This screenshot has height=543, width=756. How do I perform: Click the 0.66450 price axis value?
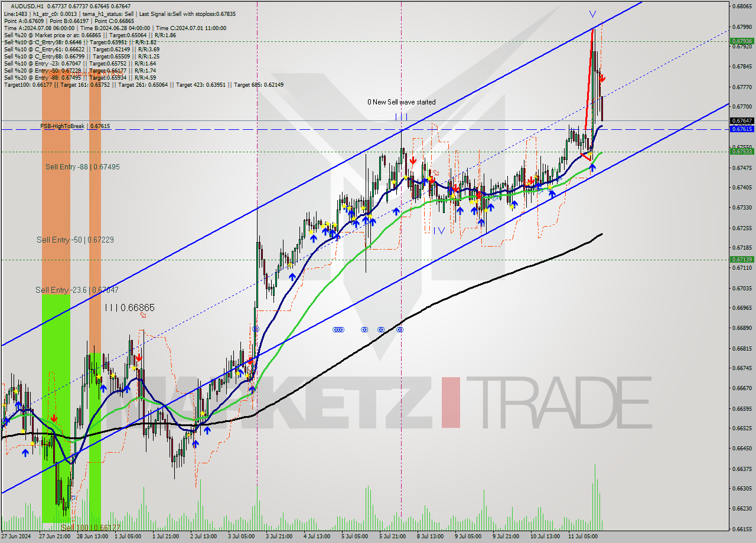tap(742, 449)
